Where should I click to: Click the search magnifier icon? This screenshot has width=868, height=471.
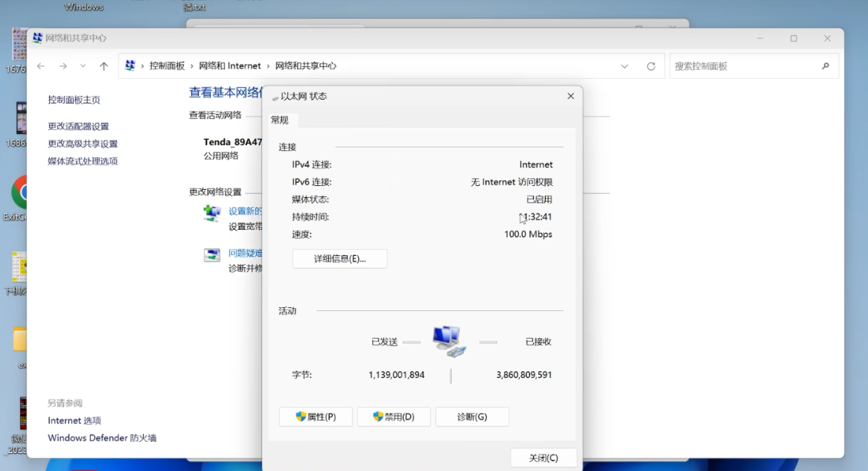(826, 66)
